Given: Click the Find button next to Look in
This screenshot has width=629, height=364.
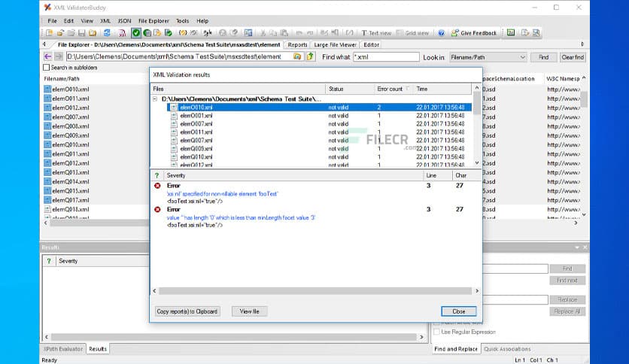Looking at the screenshot, I should pos(543,57).
